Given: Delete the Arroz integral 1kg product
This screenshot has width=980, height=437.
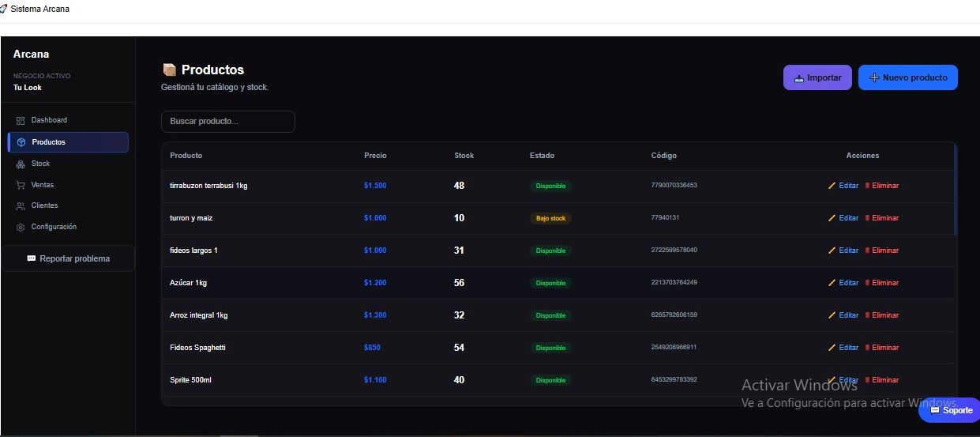Looking at the screenshot, I should pos(881,315).
